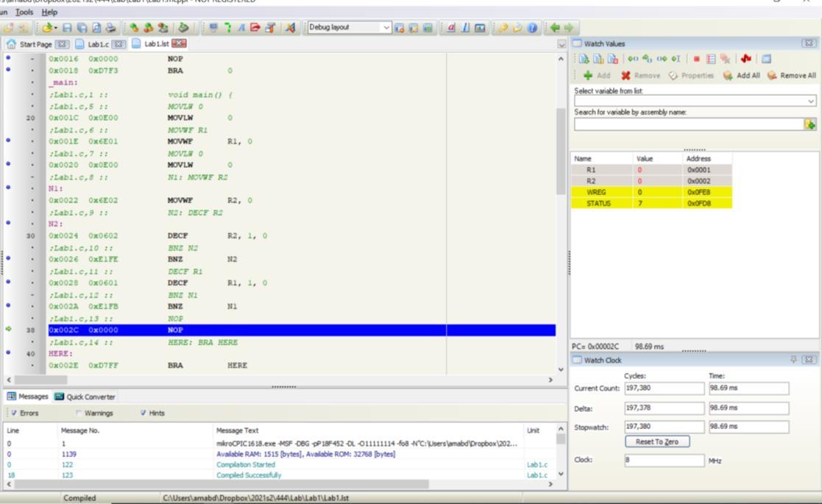Click the Save All icon
Screen dimensions: 822x504
pyautogui.click(x=82, y=28)
